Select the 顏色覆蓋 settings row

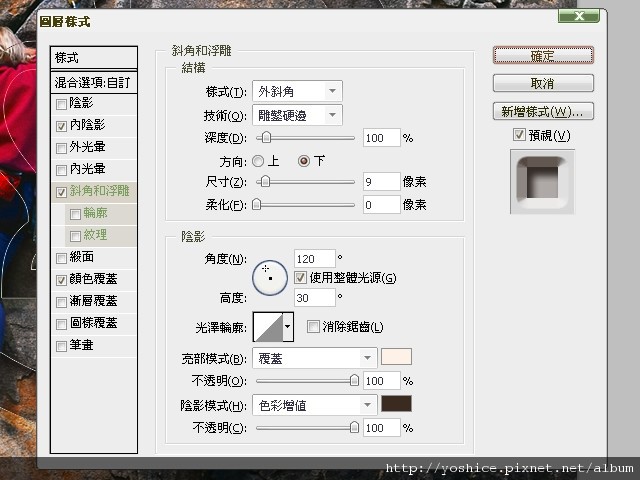93,279
